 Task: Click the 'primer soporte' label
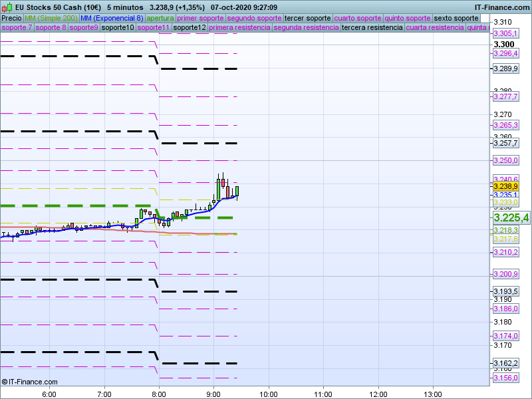click(x=201, y=18)
